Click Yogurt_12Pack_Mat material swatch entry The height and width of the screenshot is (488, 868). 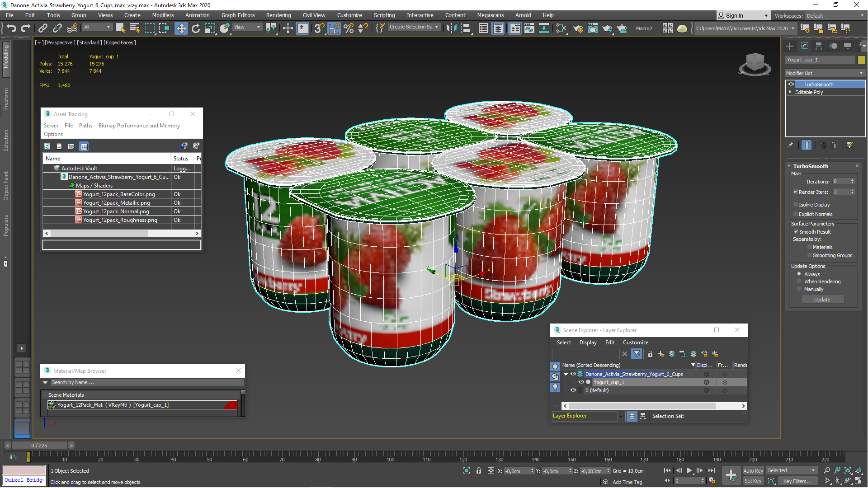coord(142,405)
